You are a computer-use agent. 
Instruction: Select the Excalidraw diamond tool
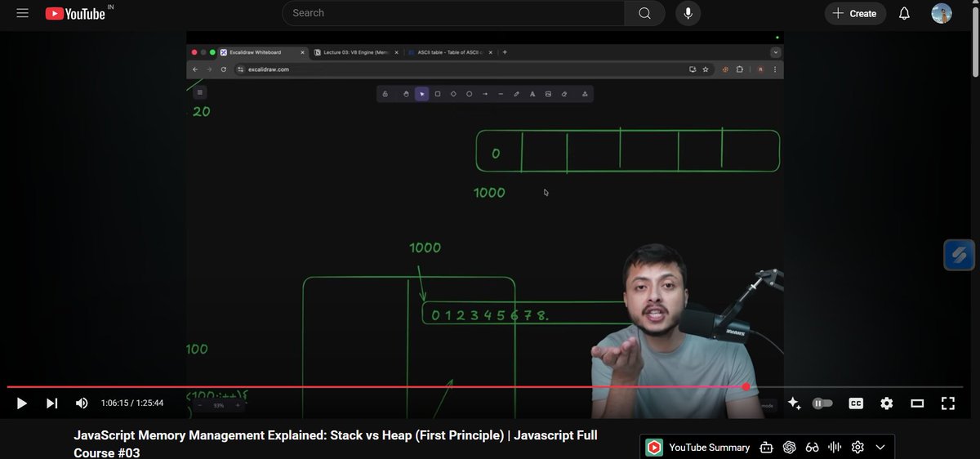tap(453, 94)
